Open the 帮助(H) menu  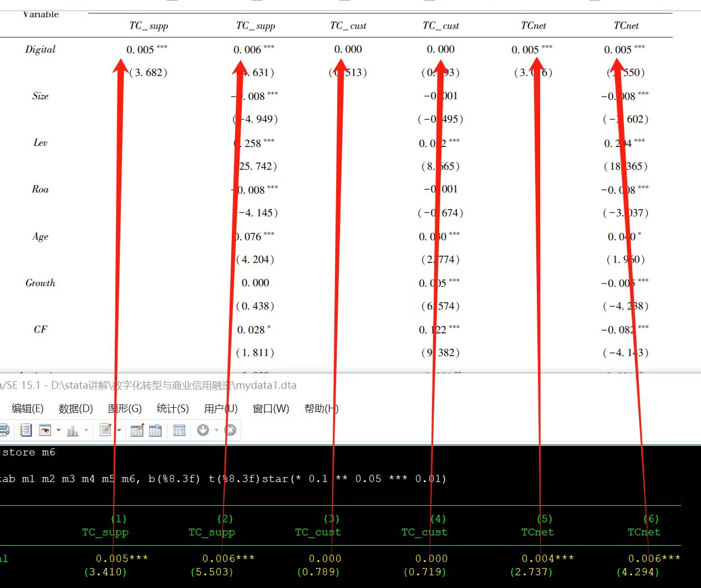click(x=321, y=409)
